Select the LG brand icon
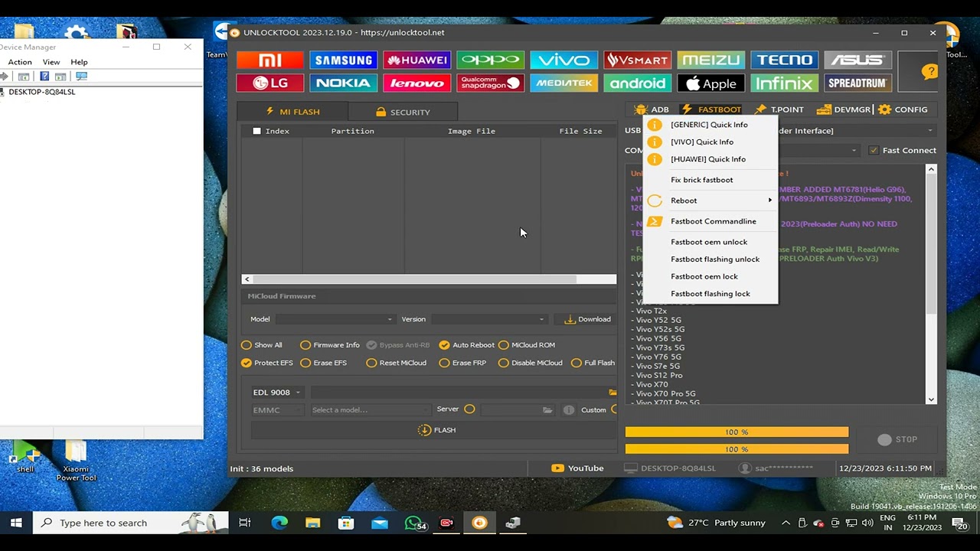 269,83
